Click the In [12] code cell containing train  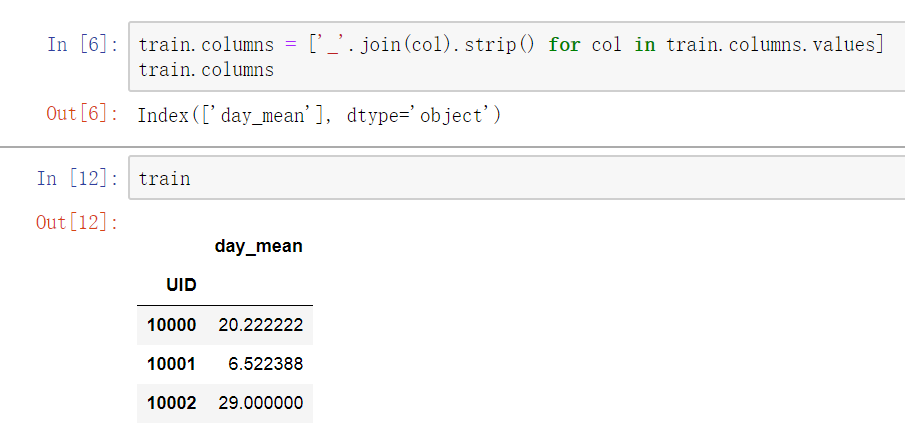[517, 178]
